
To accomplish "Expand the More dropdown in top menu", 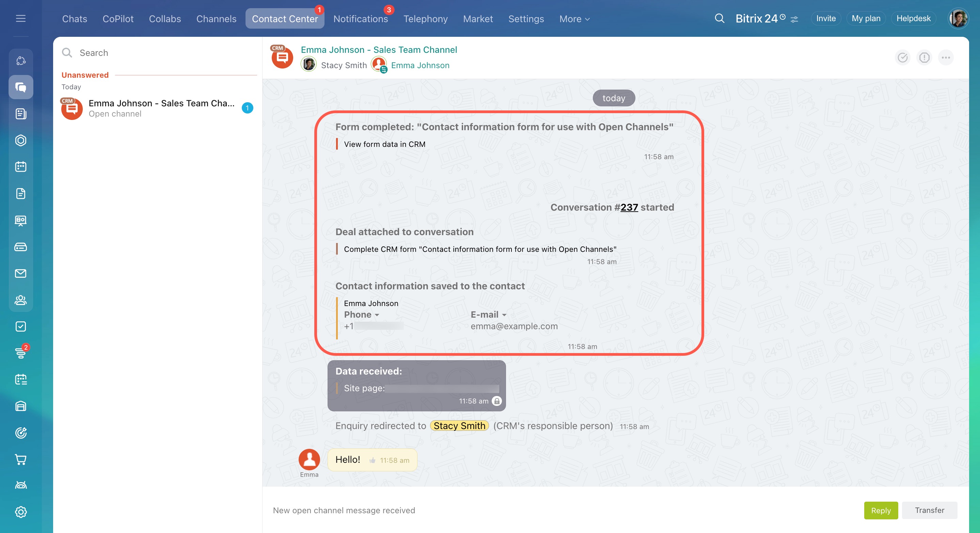I will coord(574,19).
